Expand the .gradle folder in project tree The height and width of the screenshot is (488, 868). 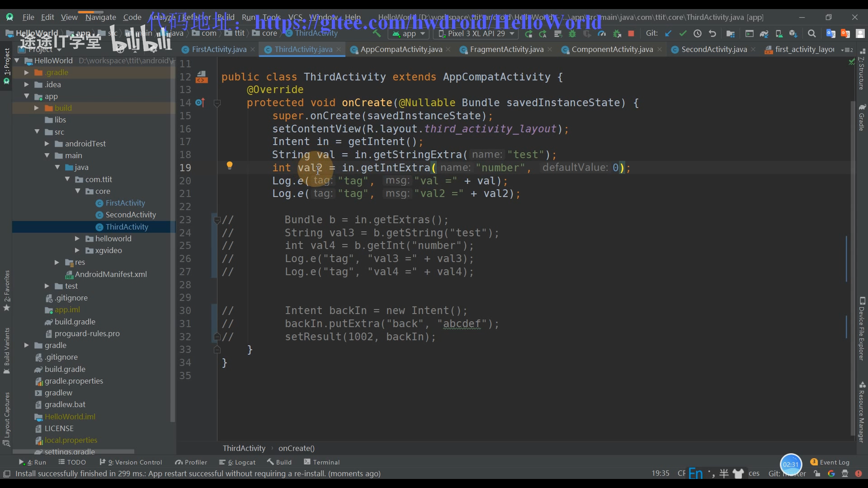click(26, 72)
